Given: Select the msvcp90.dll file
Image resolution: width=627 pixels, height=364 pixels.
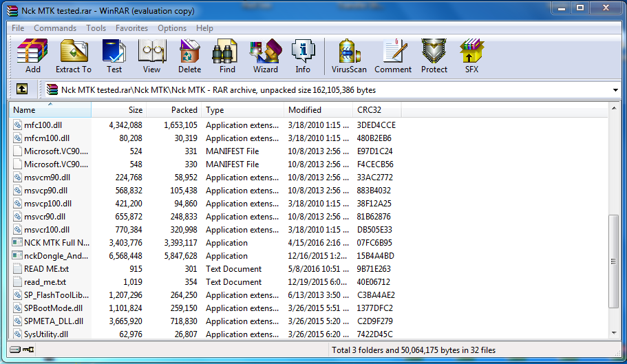Looking at the screenshot, I should [x=45, y=190].
